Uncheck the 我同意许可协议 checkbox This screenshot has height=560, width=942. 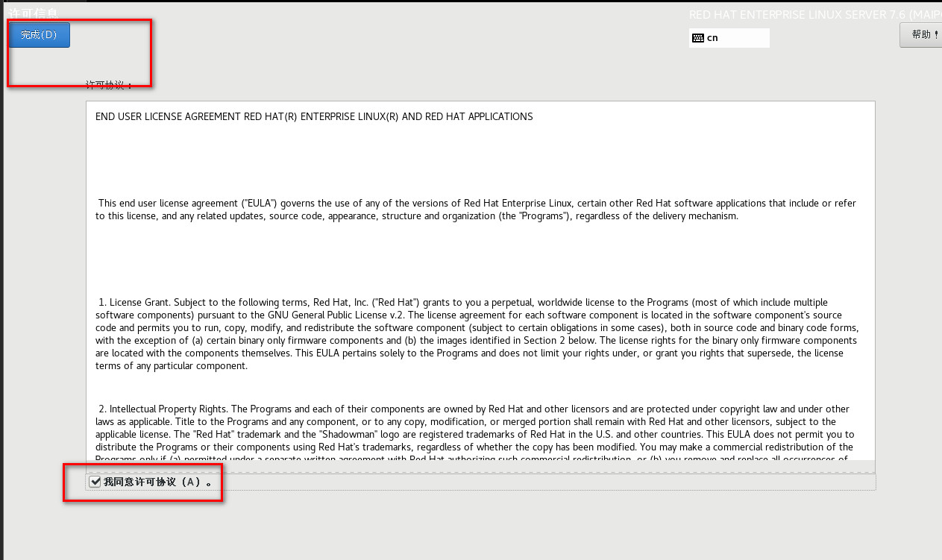click(x=95, y=482)
